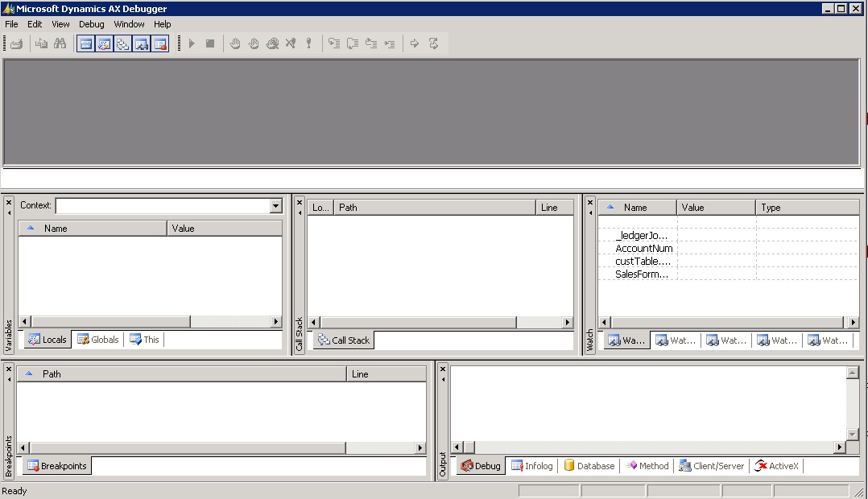The width and height of the screenshot is (868, 499).
Task: Switch to the Method output tab
Action: pyautogui.click(x=647, y=466)
